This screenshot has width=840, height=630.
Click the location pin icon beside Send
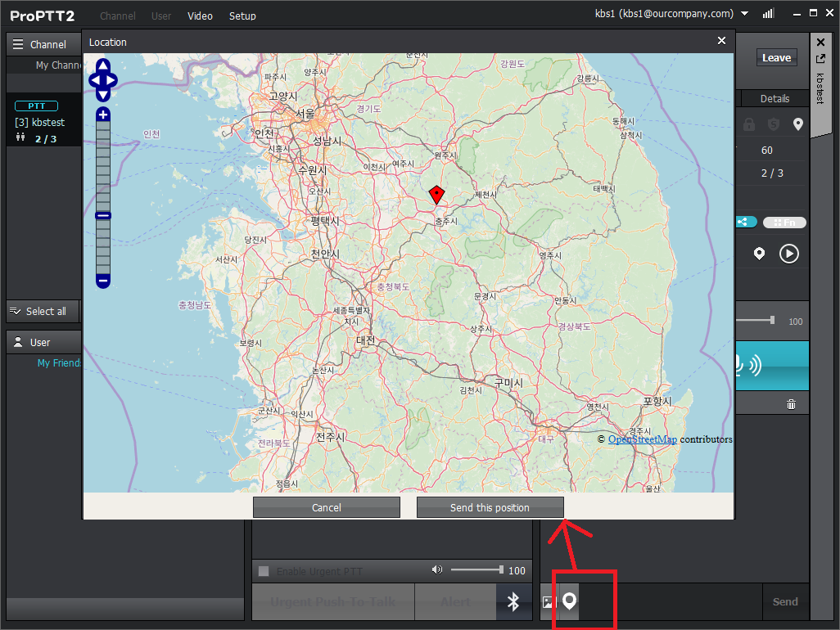(569, 602)
